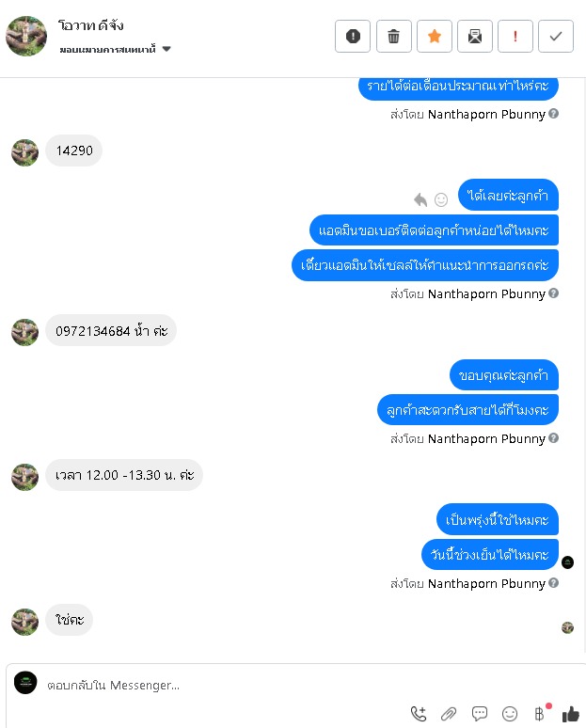Open the emoji picker in composer
586x728 pixels.
tap(510, 714)
